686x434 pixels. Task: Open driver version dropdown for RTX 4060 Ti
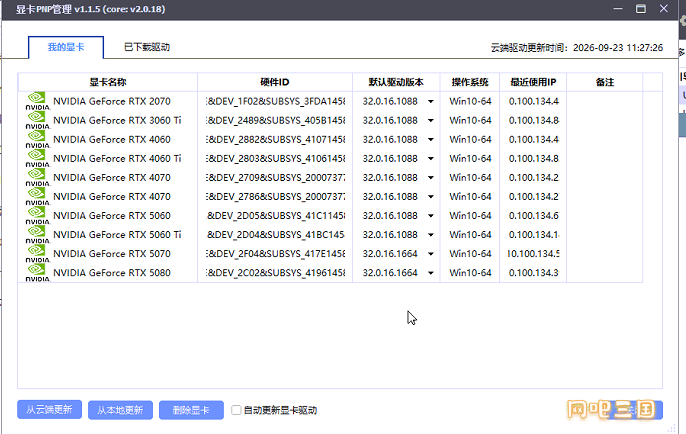click(x=430, y=158)
